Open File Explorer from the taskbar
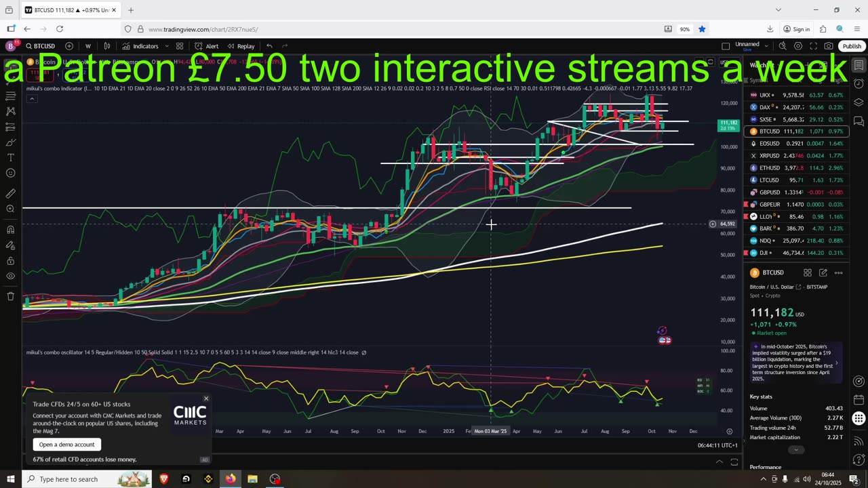Image resolution: width=868 pixels, height=488 pixels. 252,479
